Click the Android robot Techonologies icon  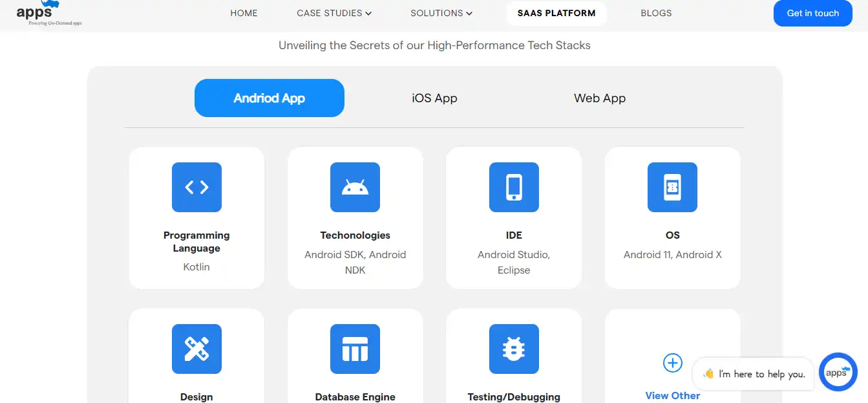click(x=355, y=187)
